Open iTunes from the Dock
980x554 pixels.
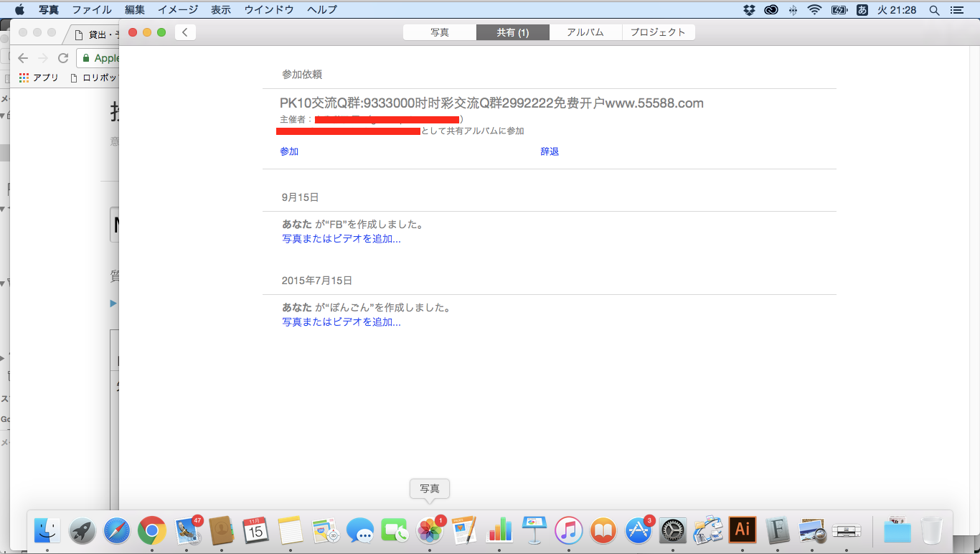tap(569, 530)
